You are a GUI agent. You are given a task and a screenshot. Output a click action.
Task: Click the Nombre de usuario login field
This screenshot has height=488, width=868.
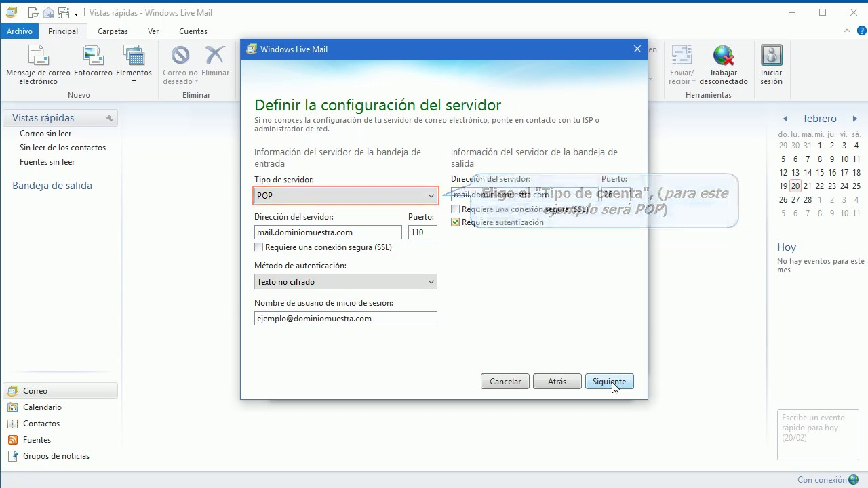coord(346,319)
